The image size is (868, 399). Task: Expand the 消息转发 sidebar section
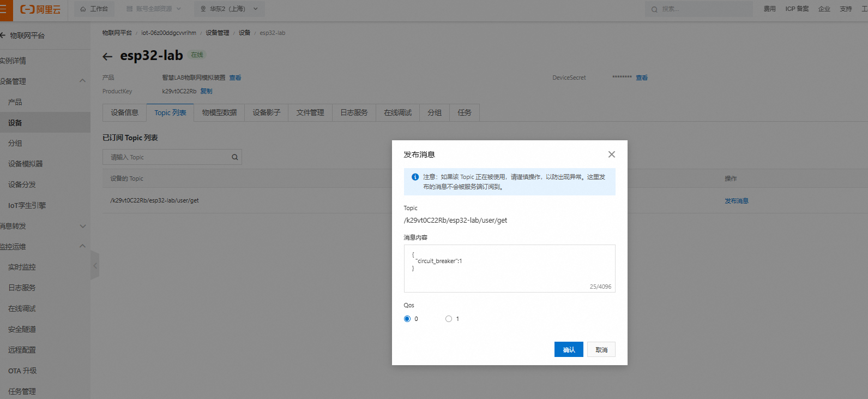pos(82,226)
